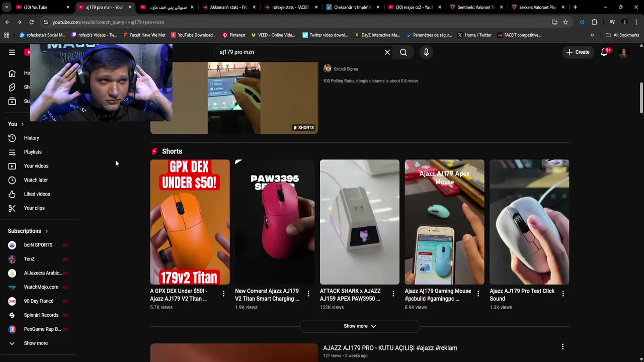644x362 pixels.
Task: Open the All Bookmarks folder
Action: pyautogui.click(x=622, y=35)
